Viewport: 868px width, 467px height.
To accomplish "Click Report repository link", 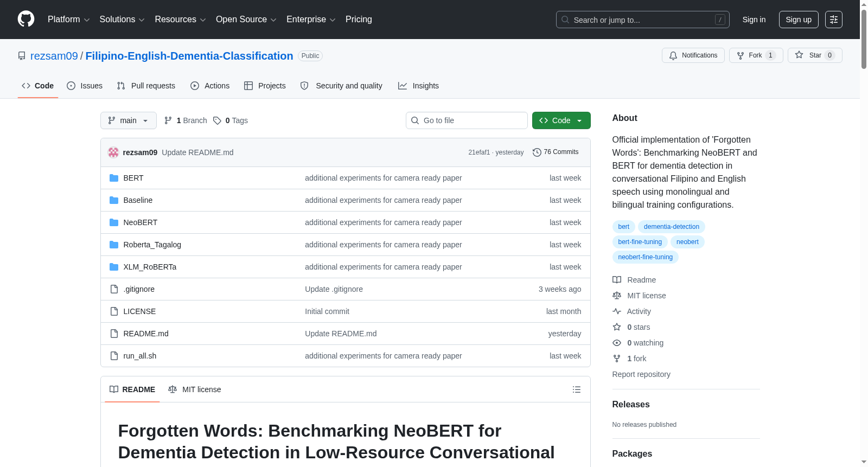I will pyautogui.click(x=641, y=374).
